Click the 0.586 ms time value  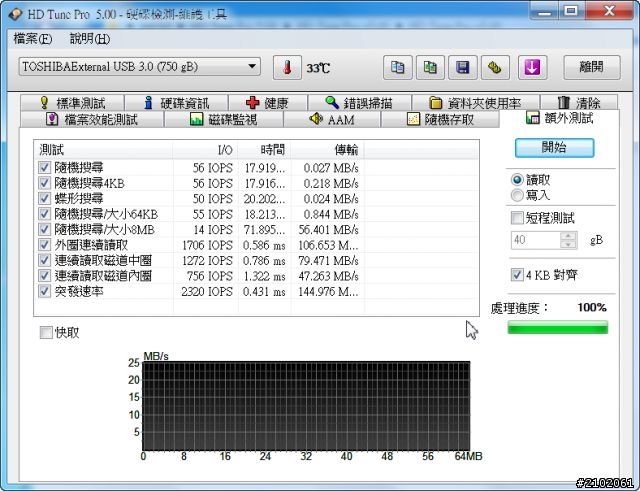coord(264,245)
